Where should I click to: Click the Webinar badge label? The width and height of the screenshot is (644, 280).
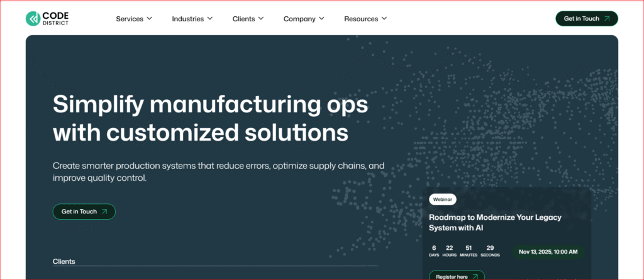443,199
